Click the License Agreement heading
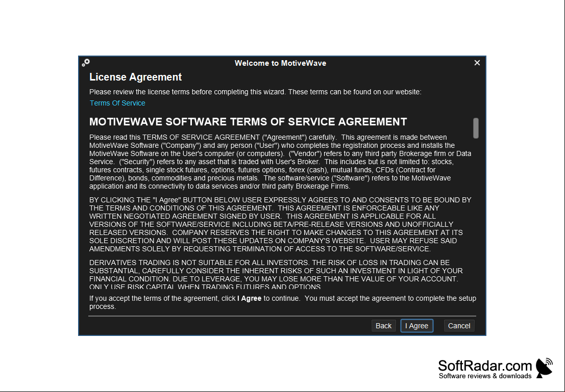 pyautogui.click(x=135, y=77)
